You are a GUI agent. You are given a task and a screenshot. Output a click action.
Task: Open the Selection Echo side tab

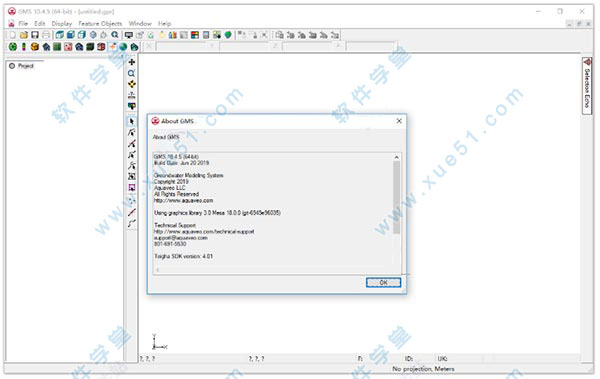pyautogui.click(x=587, y=85)
